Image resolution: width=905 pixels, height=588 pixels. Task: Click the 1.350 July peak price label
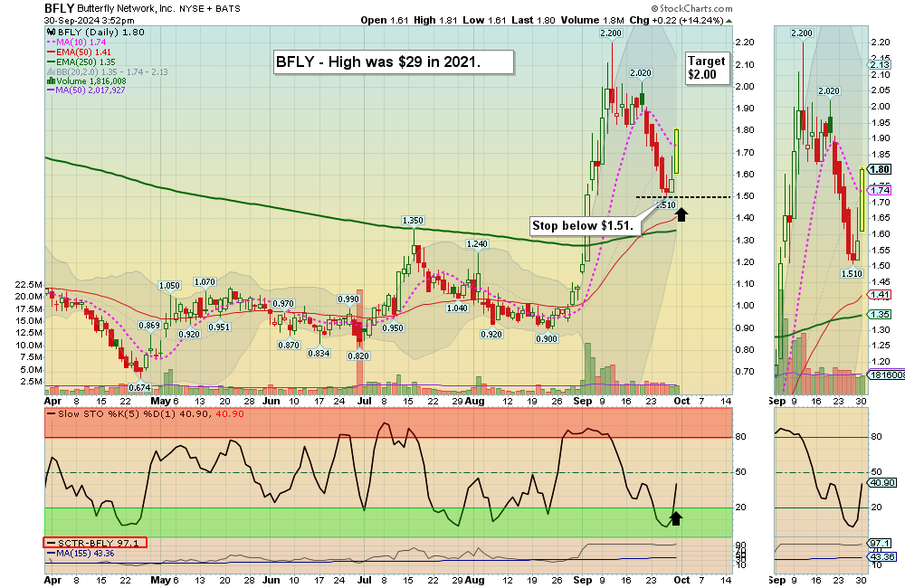tap(413, 221)
